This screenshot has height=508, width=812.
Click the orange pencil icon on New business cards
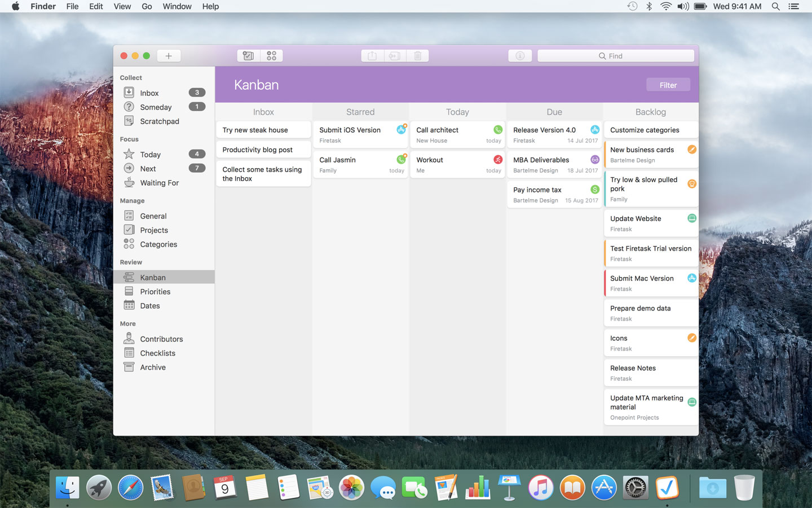(x=692, y=150)
